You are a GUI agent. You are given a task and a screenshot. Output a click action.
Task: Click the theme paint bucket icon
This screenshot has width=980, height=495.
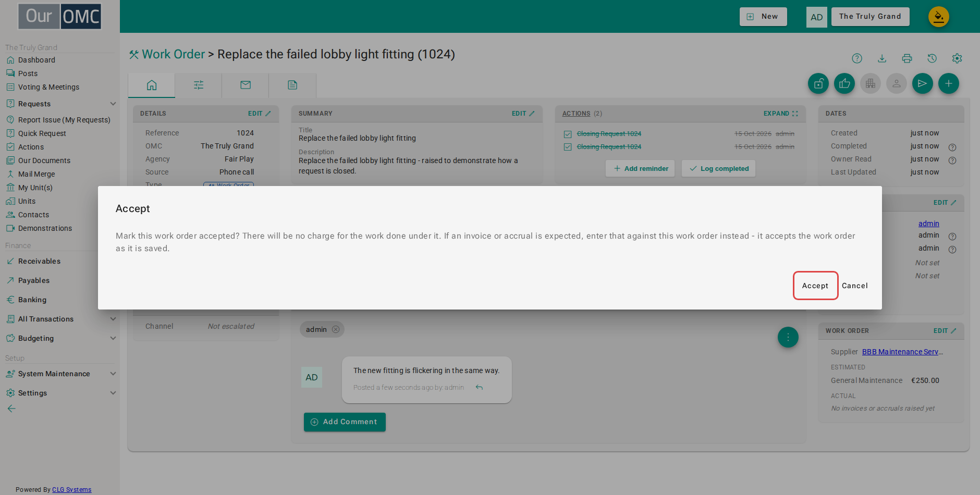point(939,17)
